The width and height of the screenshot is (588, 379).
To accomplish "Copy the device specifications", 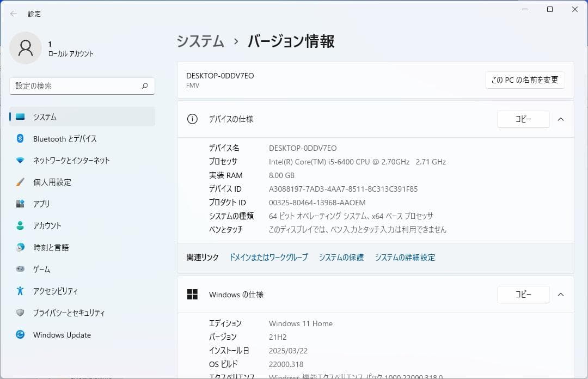I will (523, 119).
